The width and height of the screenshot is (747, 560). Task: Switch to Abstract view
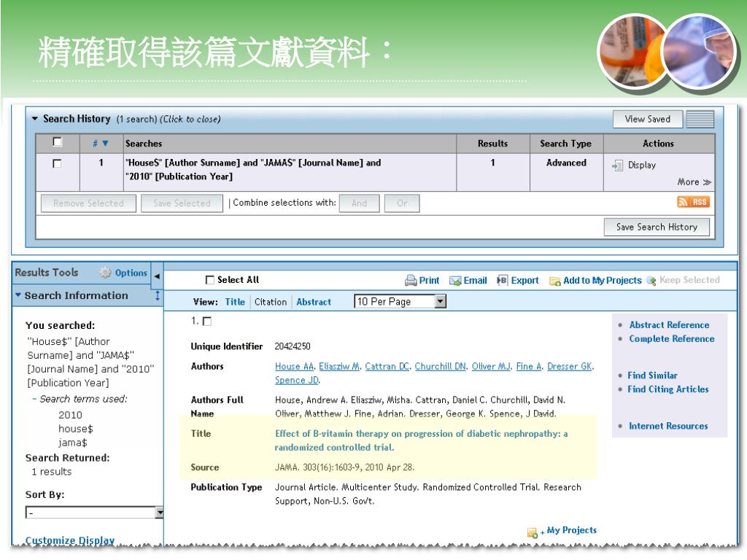pyautogui.click(x=314, y=302)
